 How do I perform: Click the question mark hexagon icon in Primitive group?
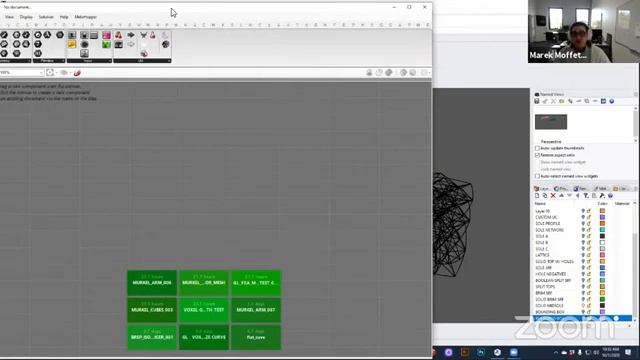tap(38, 44)
